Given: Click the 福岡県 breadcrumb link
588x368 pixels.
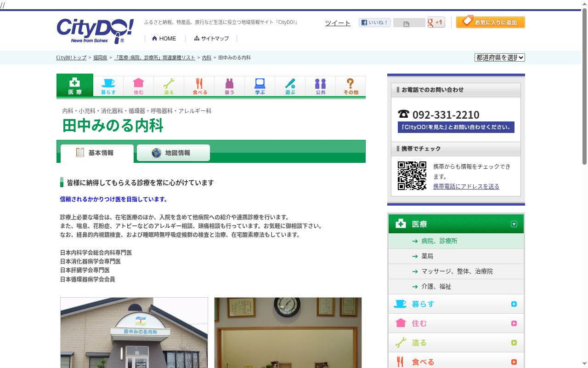Looking at the screenshot, I should click(100, 58).
